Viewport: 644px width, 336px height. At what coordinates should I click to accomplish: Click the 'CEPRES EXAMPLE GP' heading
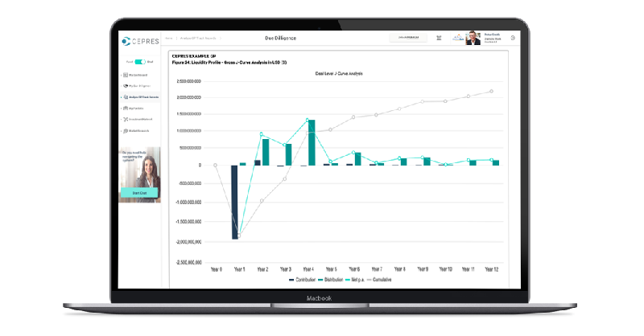point(194,56)
